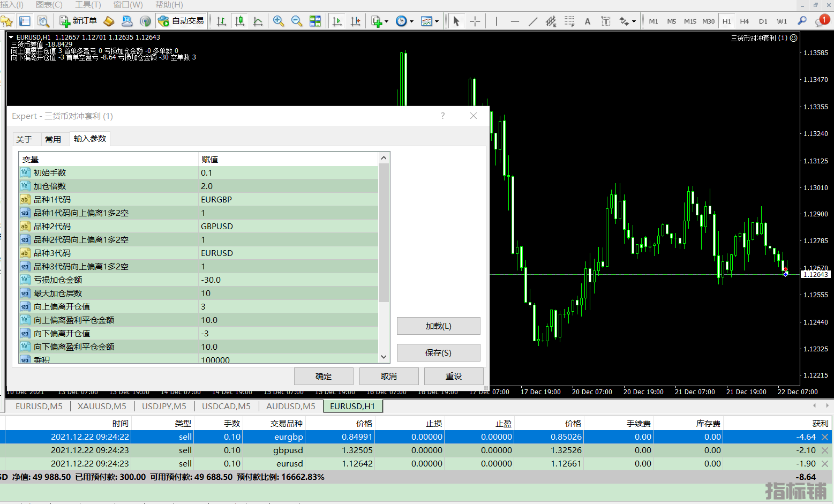This screenshot has height=504, width=834.
Task: Select the crosshair tool
Action: coord(475,21)
